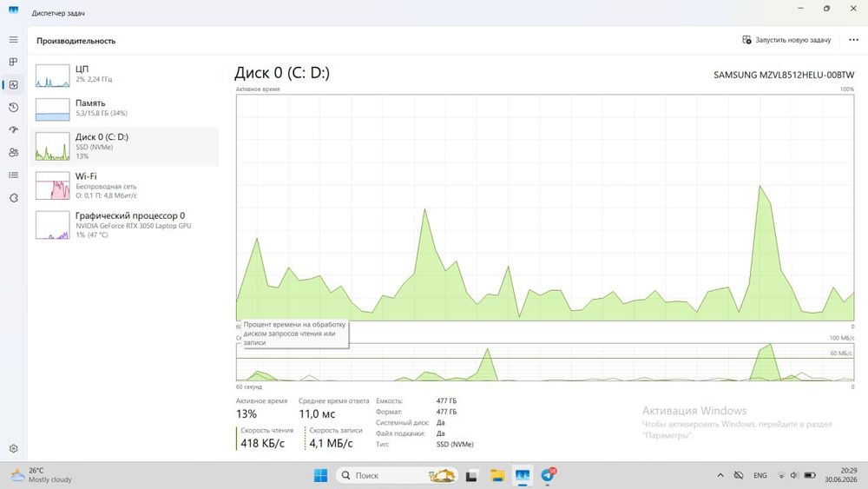The width and height of the screenshot is (868, 489).
Task: Click the taskbar Поиск search box
Action: click(x=397, y=475)
